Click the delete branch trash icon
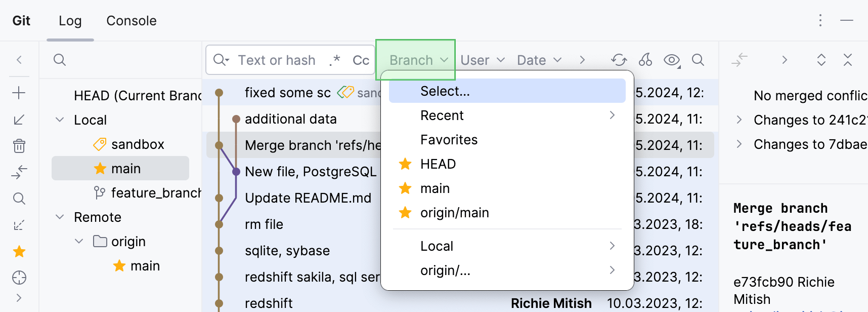The width and height of the screenshot is (868, 312). coord(19,146)
